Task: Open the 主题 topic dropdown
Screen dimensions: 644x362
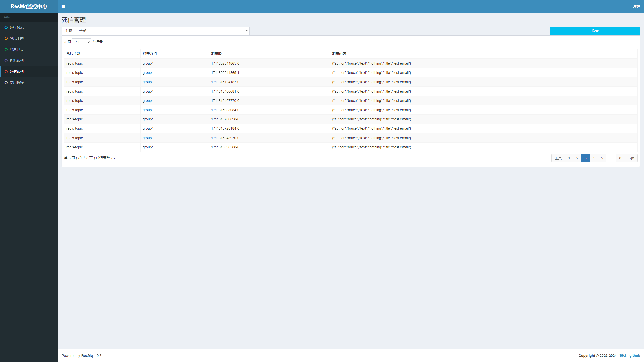Action: 162,31
